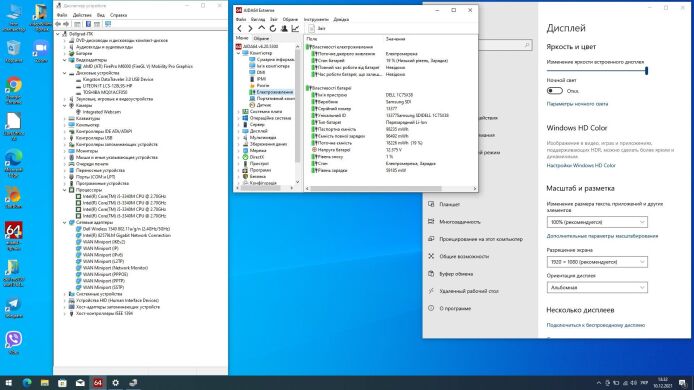The image size is (694, 390).
Task: Click Мережа icon in AIDA64 tree
Action: 245,151
